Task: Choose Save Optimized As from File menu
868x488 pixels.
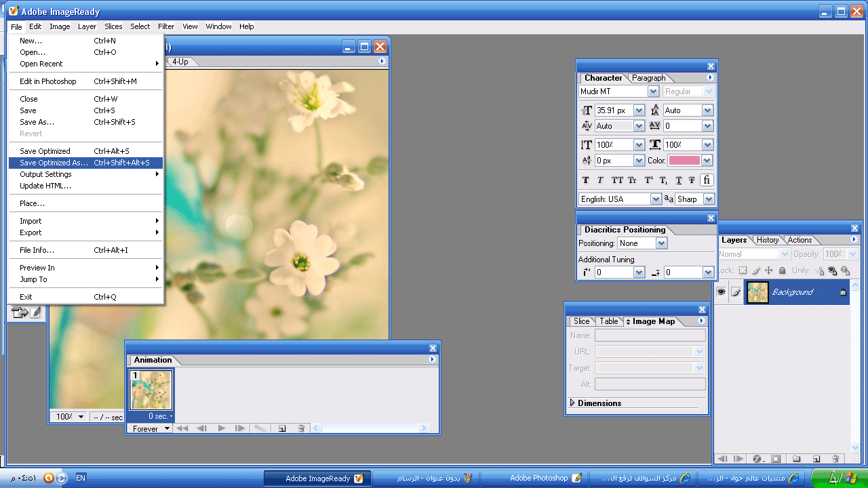Action: click(54, 163)
